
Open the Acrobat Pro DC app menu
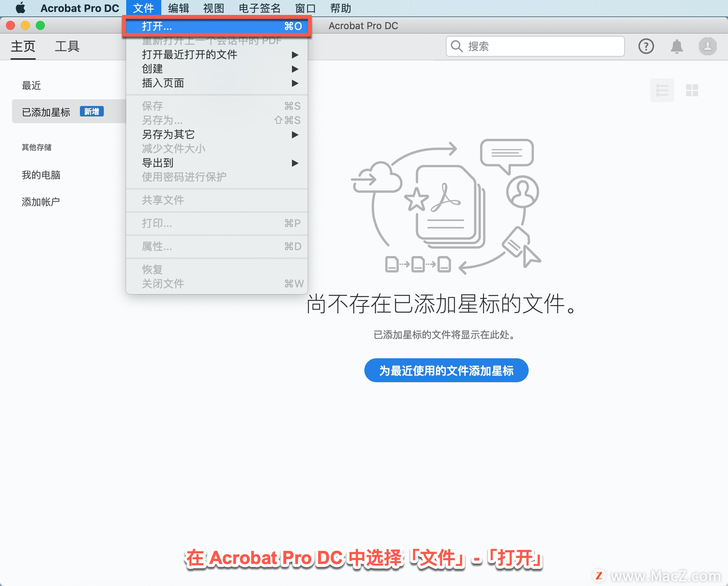coord(80,8)
